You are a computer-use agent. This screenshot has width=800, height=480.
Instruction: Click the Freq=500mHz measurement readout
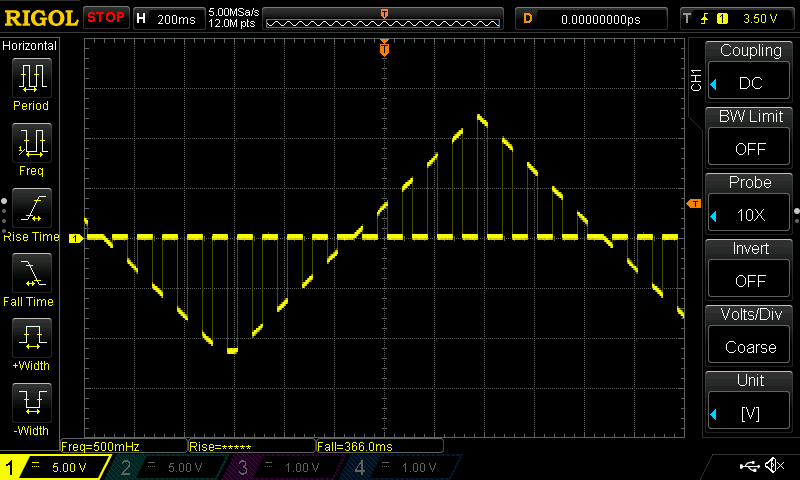click(124, 446)
